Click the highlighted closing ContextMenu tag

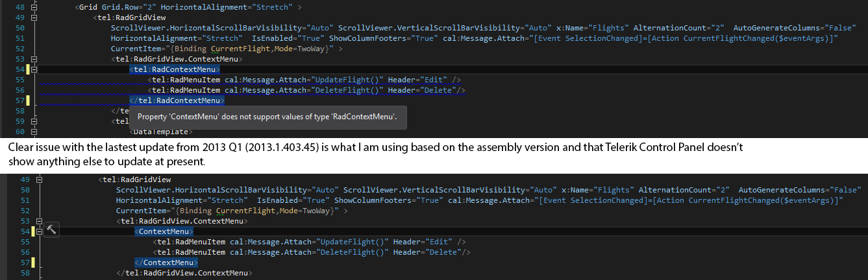[x=166, y=262]
